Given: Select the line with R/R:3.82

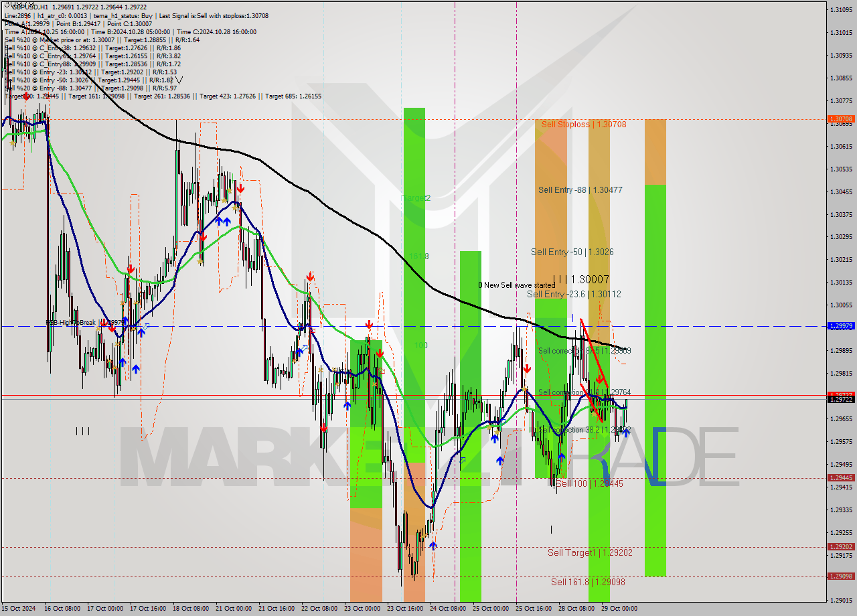Looking at the screenshot, I should tap(92, 56).
